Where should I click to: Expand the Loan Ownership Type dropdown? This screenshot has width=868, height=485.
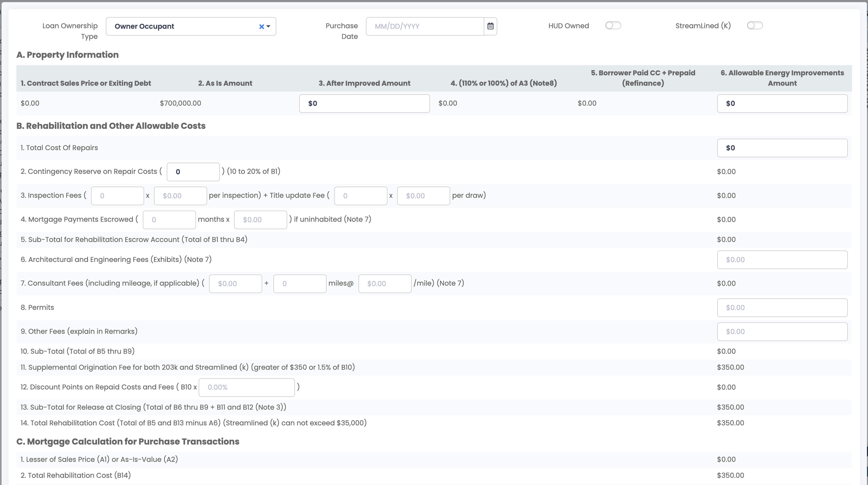[x=268, y=26]
